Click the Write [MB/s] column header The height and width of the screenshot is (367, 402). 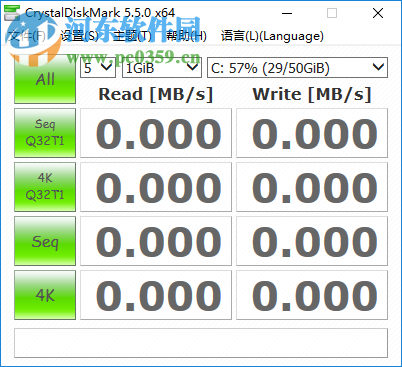coord(312,94)
